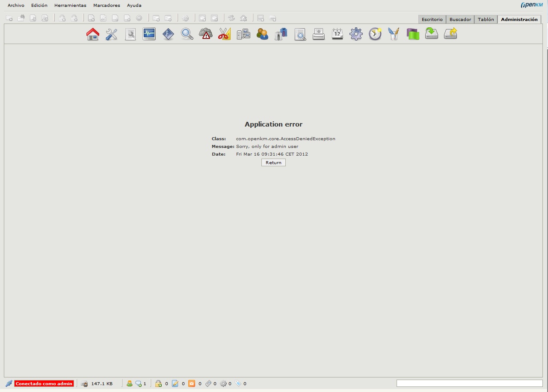Click the greyed circular delete toolbar icon

pyautogui.click(x=139, y=18)
